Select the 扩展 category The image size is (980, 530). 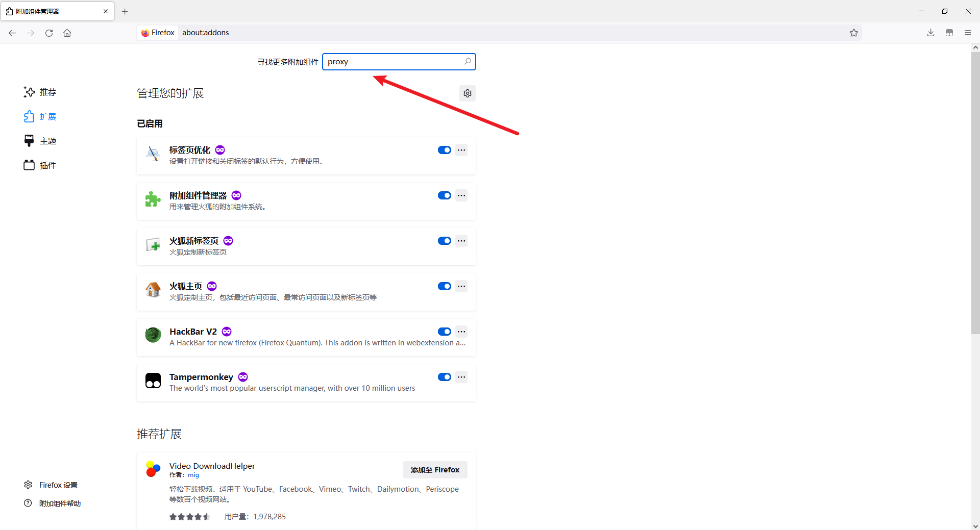pos(40,116)
